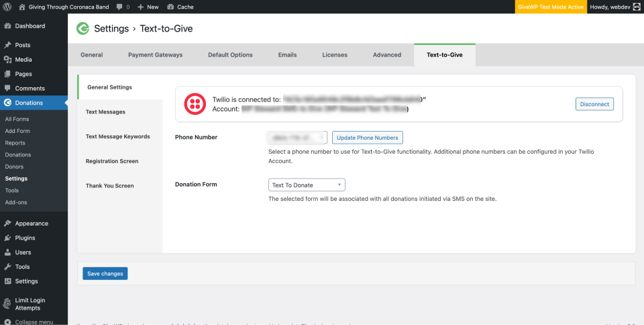Image resolution: width=644 pixels, height=325 pixels.
Task: Click Howdy, webdev account text
Action: 609,7
